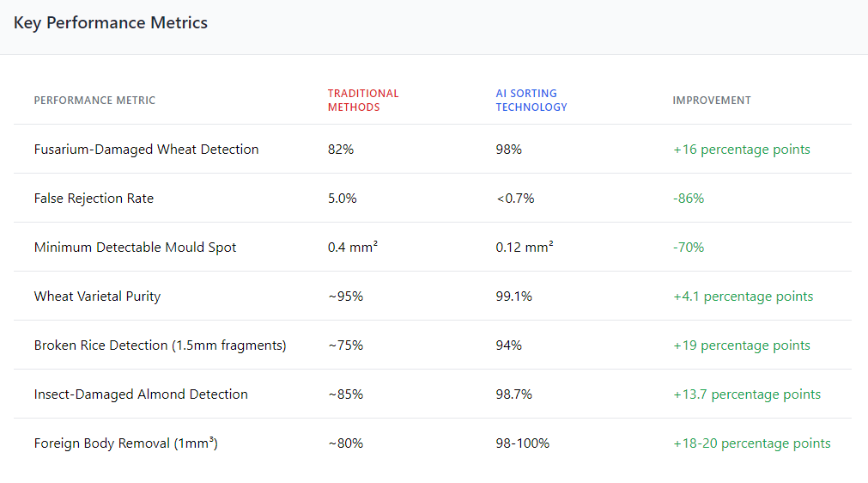The width and height of the screenshot is (868, 483).
Task: Click the Key Performance Metrics heading
Action: 111,23
